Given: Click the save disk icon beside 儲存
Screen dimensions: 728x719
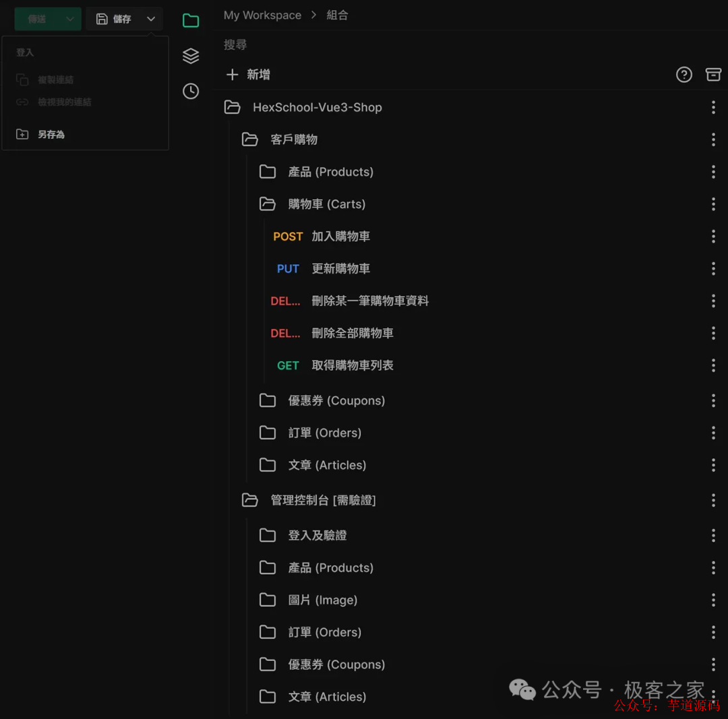Looking at the screenshot, I should [x=102, y=19].
